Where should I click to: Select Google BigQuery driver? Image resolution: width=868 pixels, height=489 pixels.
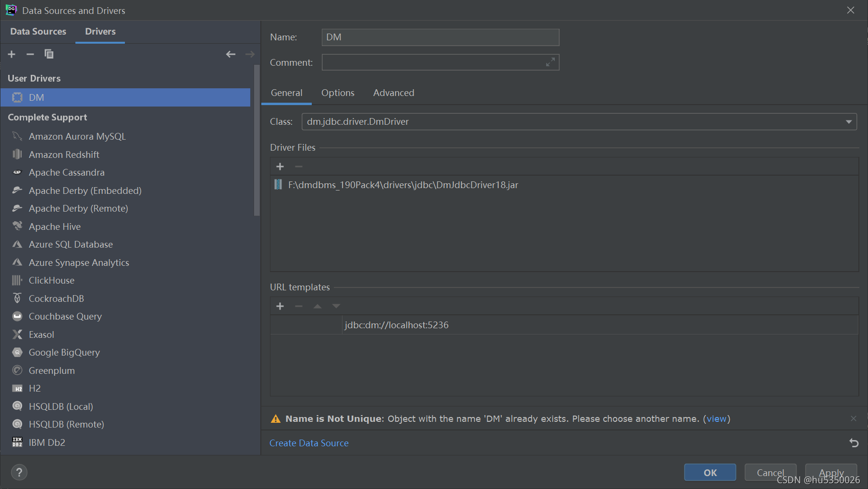[x=125, y=352]
